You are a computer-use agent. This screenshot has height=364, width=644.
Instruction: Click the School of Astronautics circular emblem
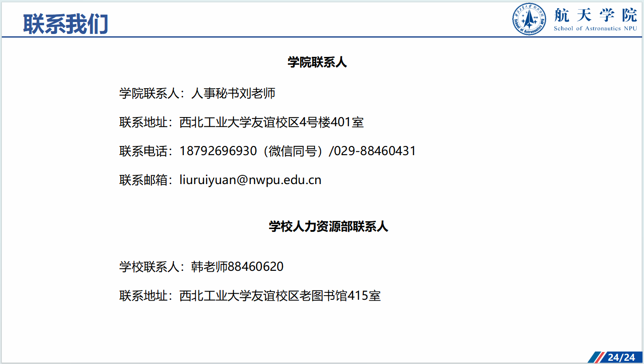click(529, 19)
